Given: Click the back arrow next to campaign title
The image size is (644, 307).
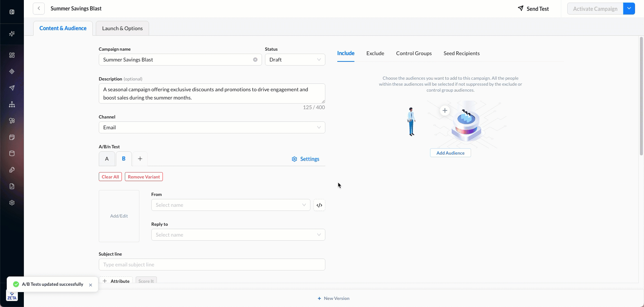Looking at the screenshot, I should tap(39, 9).
